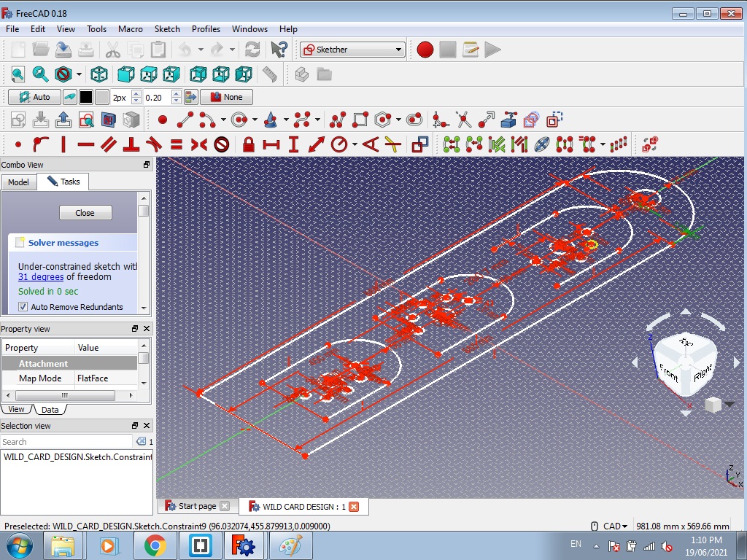Switch to the Isometric view
747x560 pixels.
click(99, 74)
